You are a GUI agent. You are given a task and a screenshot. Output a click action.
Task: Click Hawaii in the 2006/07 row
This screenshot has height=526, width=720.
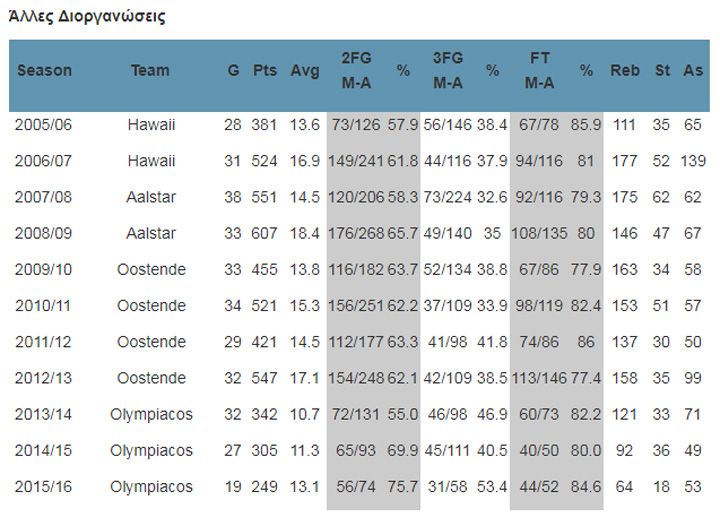(151, 161)
